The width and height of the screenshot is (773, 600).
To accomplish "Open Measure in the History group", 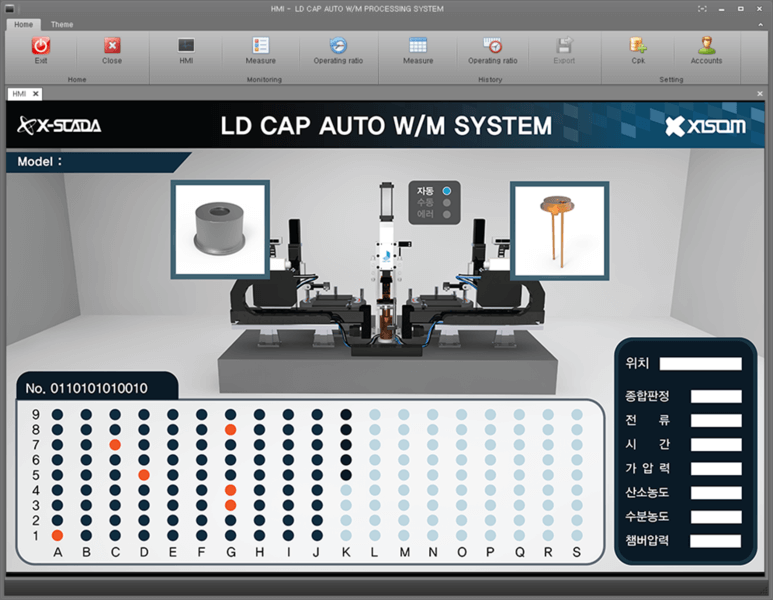I will coord(418,46).
